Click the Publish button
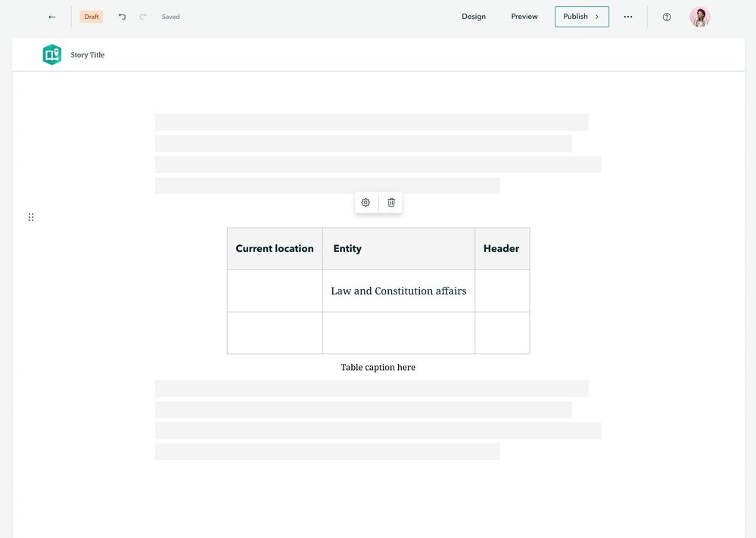 575,16
